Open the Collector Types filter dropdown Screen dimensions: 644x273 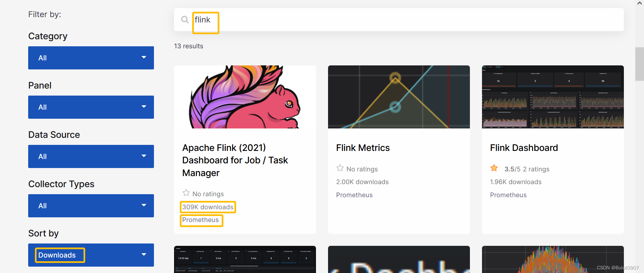click(91, 206)
